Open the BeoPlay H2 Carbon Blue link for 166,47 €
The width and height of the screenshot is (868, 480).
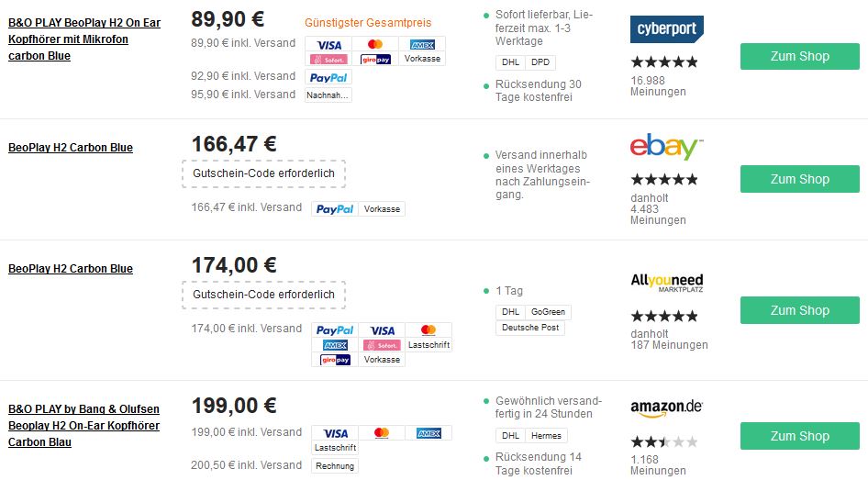click(x=71, y=148)
